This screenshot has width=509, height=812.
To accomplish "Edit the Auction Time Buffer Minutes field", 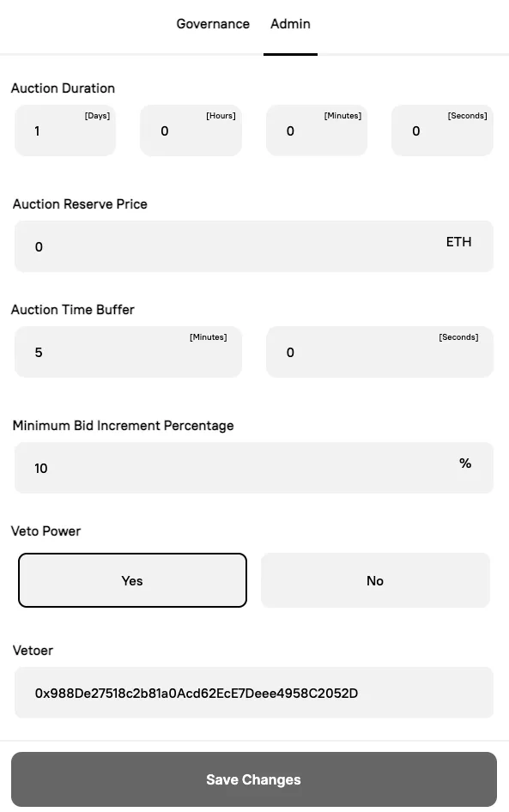I will [128, 352].
